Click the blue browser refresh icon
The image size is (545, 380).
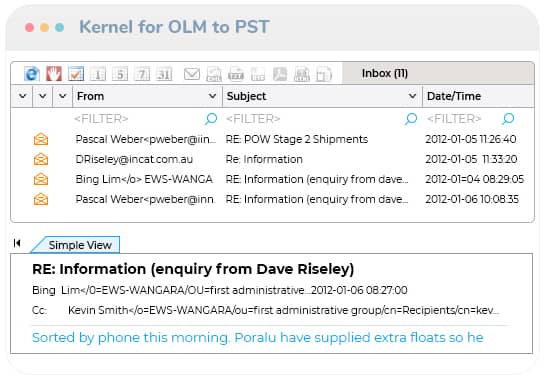click(32, 74)
